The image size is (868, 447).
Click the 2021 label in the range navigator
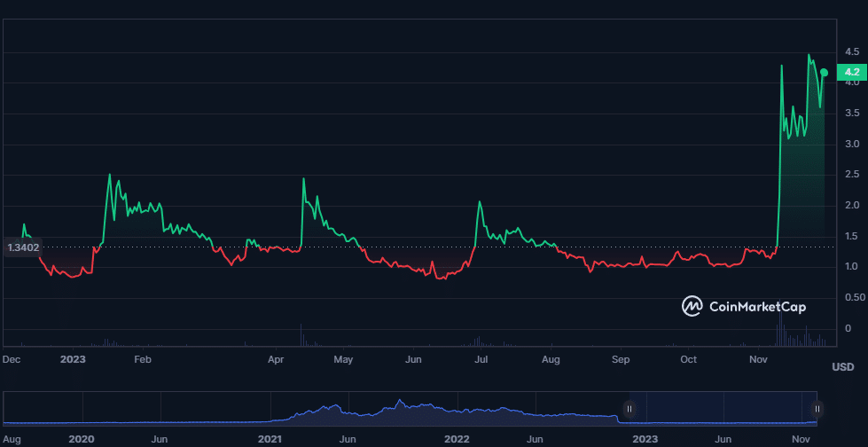270,439
